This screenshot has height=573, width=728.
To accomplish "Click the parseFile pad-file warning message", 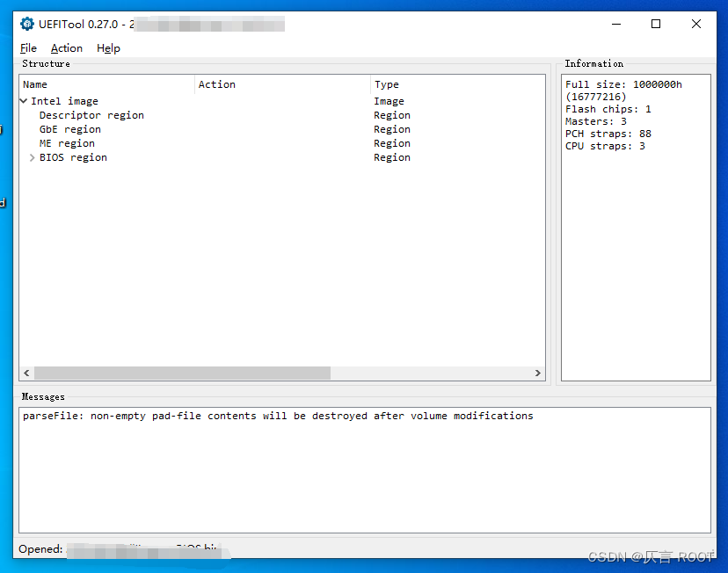I will coord(278,416).
